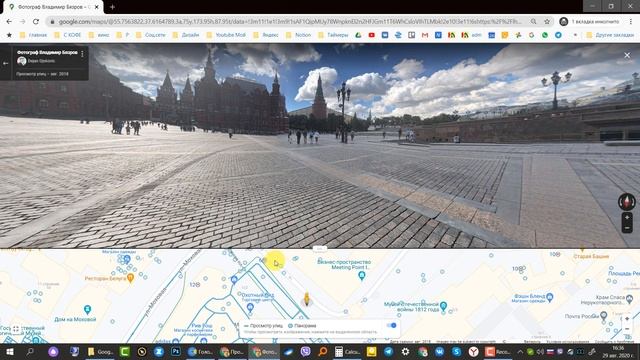Zoom out the mini map with minus

tap(627, 329)
